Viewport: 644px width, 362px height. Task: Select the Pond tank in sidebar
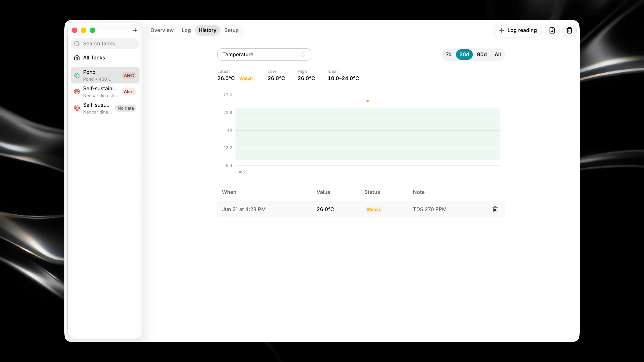pyautogui.click(x=105, y=75)
